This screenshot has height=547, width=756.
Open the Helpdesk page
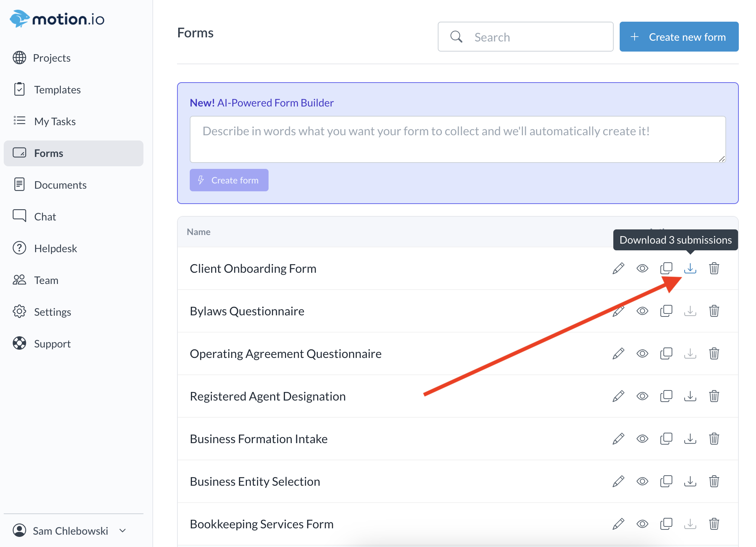click(55, 248)
